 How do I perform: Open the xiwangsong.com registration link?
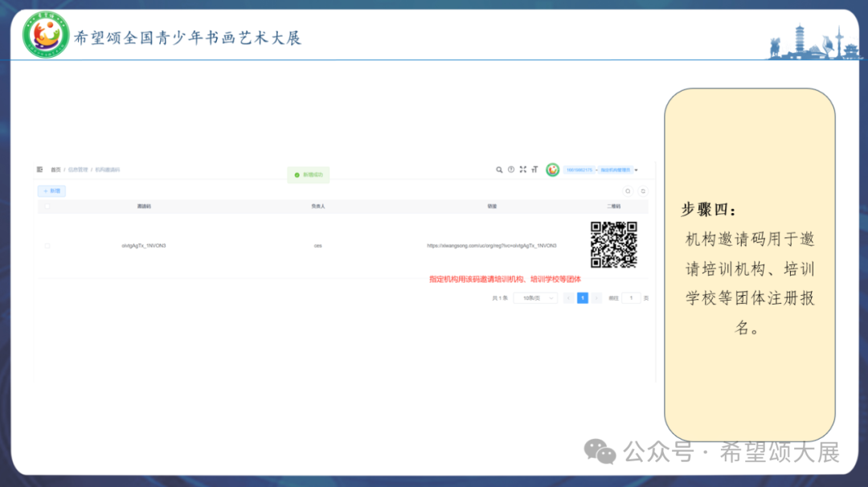pos(493,247)
